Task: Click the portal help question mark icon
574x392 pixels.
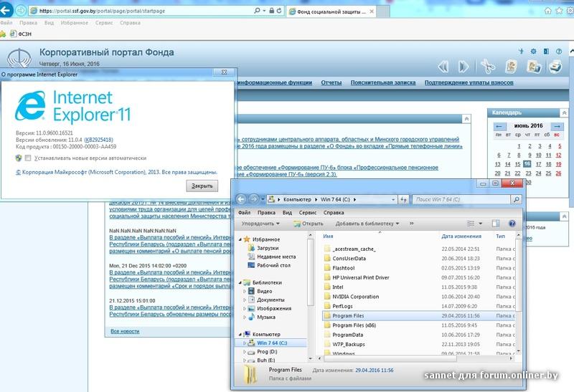Action: click(x=559, y=52)
